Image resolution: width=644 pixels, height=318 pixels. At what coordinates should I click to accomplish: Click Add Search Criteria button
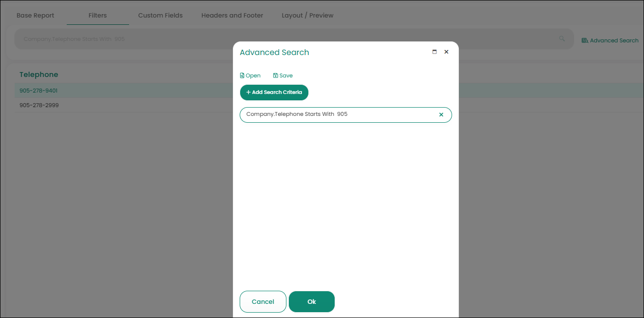click(274, 93)
